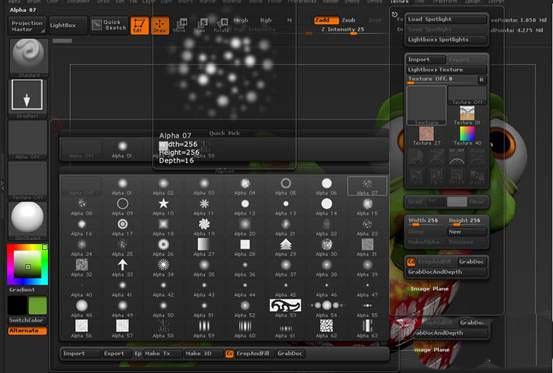Enable Zsub mode

click(349, 20)
